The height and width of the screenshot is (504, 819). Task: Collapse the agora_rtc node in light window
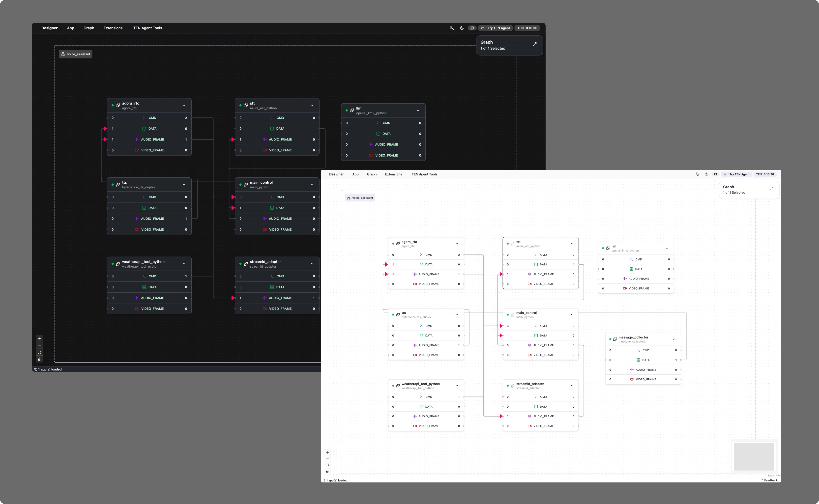tap(457, 244)
